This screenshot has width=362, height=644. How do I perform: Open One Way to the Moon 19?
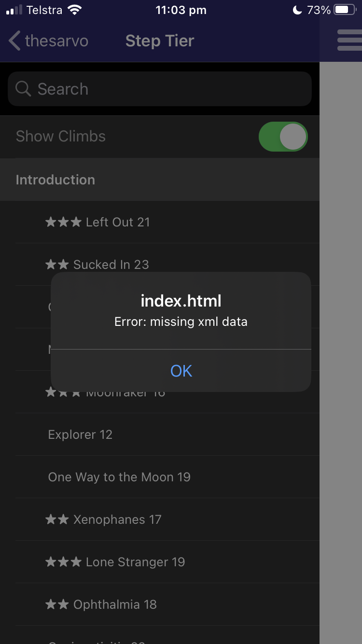[119, 477]
